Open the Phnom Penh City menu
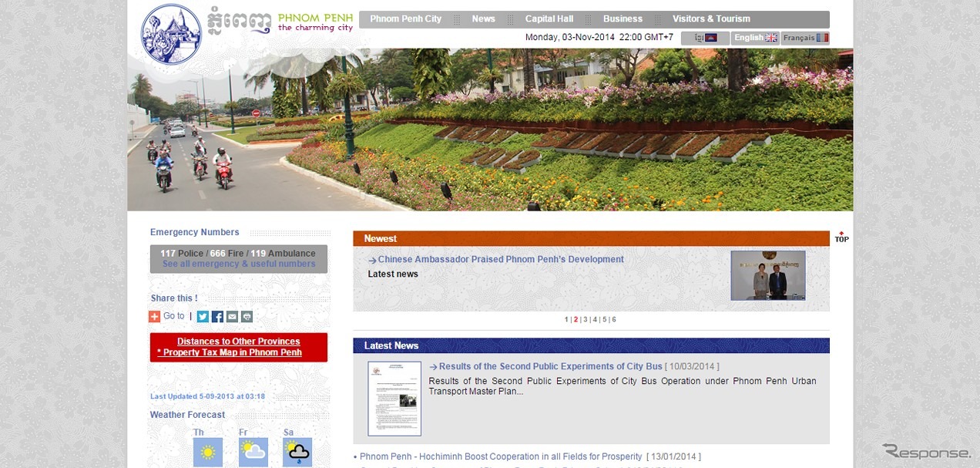Viewport: 980px width, 468px height. point(405,19)
